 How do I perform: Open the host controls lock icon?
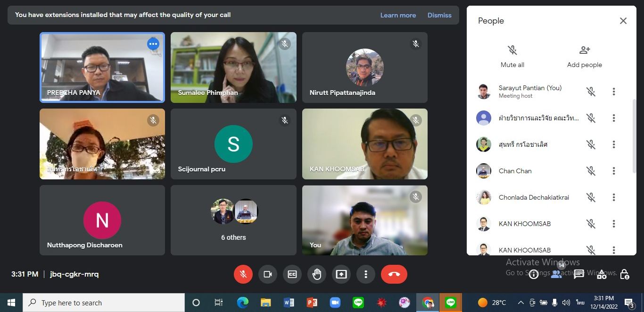click(x=625, y=274)
